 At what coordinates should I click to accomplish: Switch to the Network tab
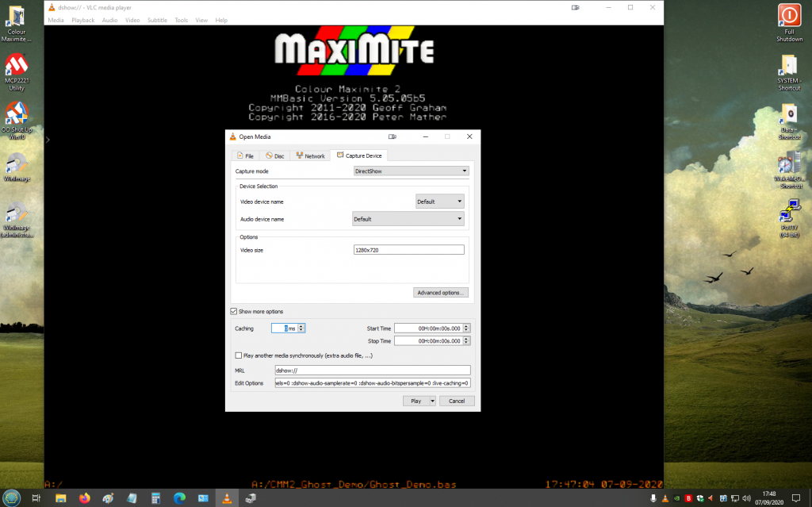(x=310, y=156)
